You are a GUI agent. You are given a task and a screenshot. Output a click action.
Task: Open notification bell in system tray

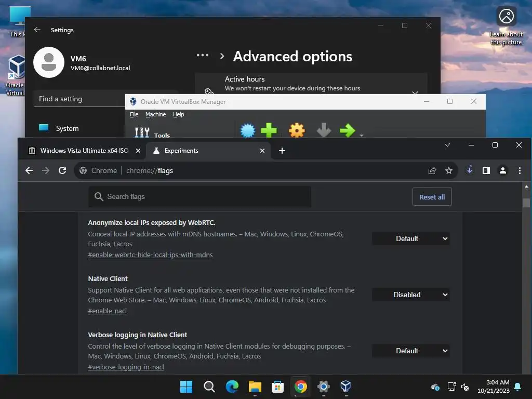point(518,387)
